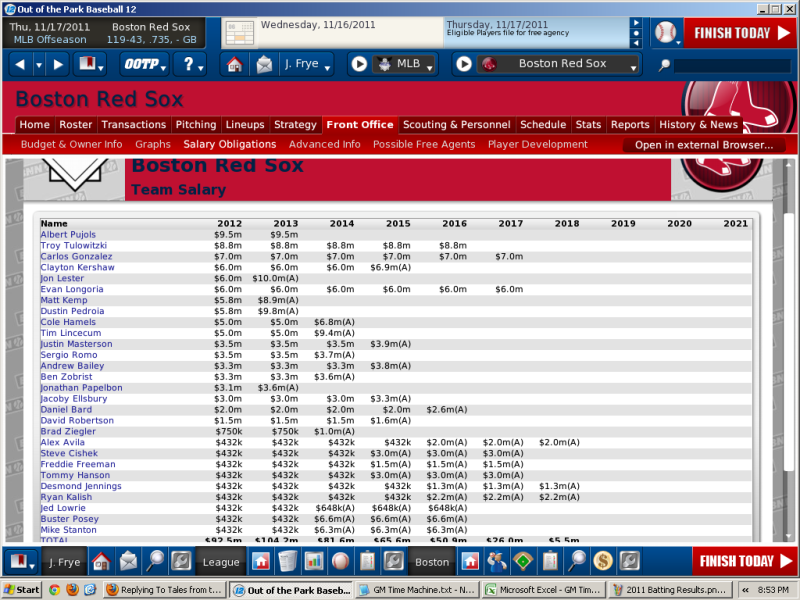Open the Strategy tab
The image size is (800, 600).
point(295,124)
